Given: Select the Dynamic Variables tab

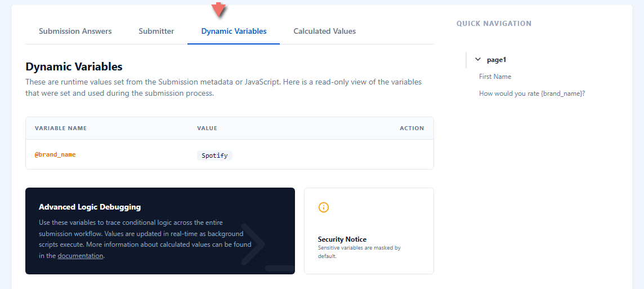Looking at the screenshot, I should (x=234, y=31).
